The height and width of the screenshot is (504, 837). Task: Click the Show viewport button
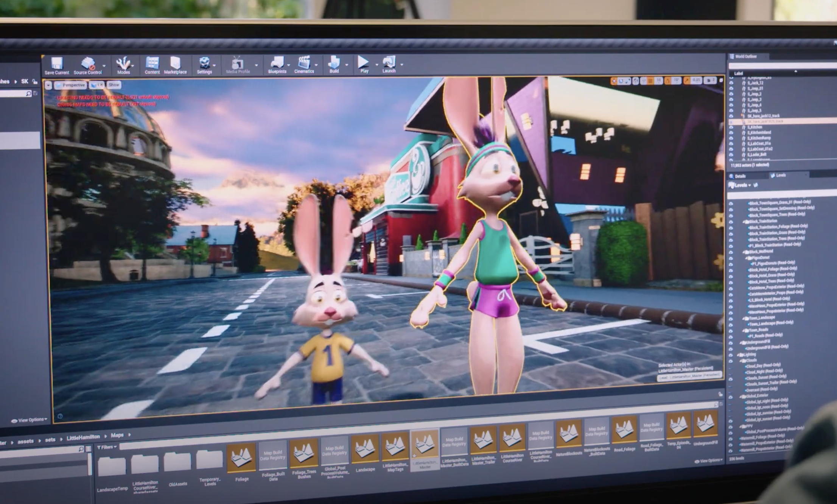pos(114,85)
